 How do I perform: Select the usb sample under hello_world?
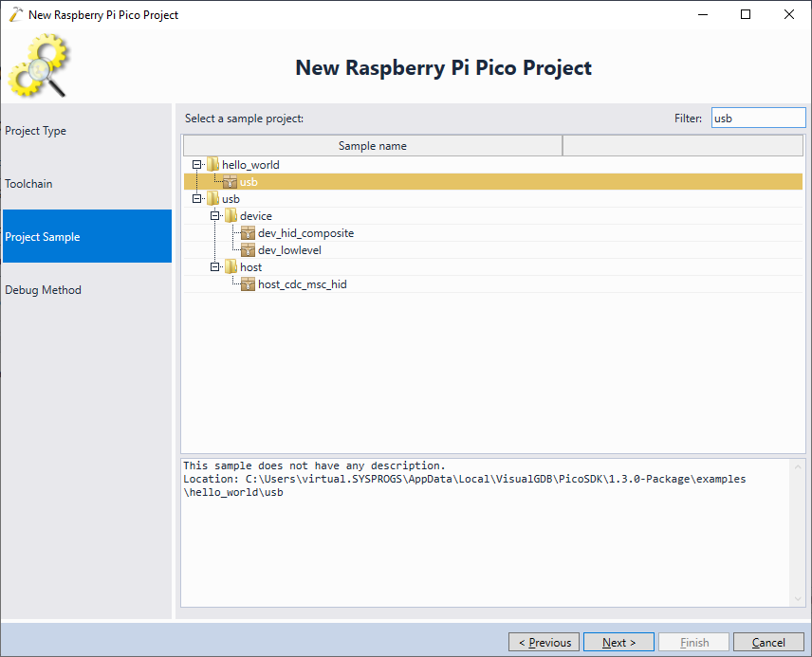[x=249, y=182]
